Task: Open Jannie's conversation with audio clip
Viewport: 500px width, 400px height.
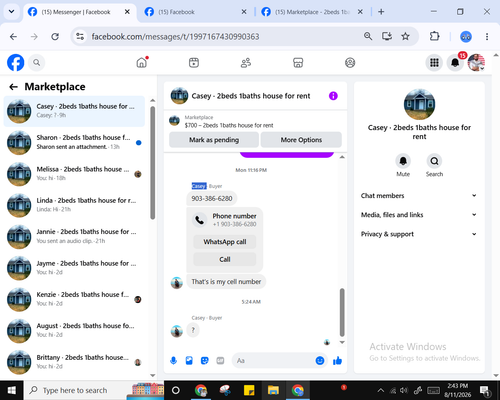Action: (74, 236)
